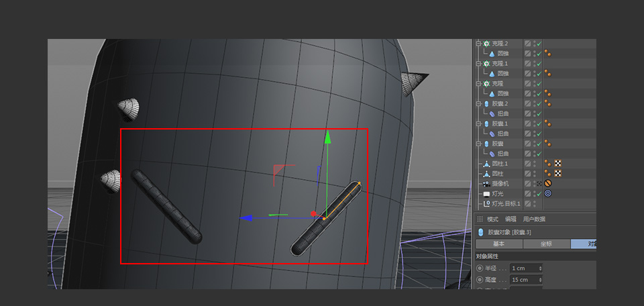Image resolution: width=644 pixels, height=306 pixels.
Task: Click the cone icon under 克隆.2
Action: coord(492,54)
